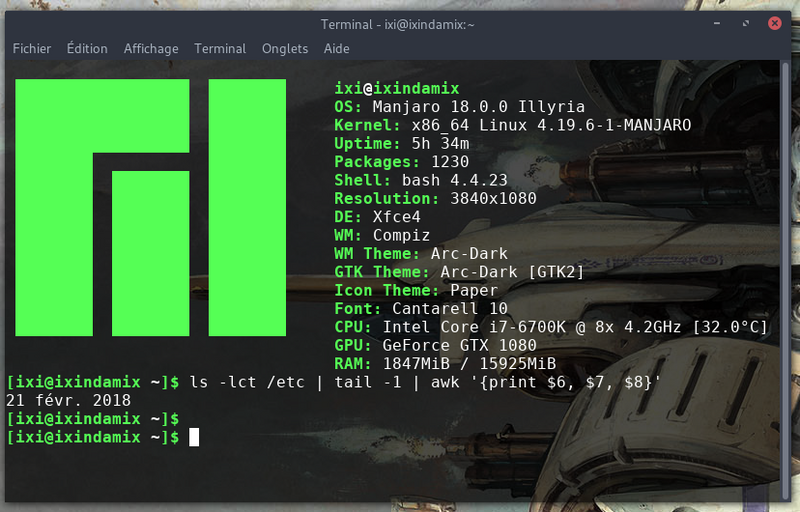Click the 'ls -lct /etc' command line
Image resolution: width=800 pixels, height=512 pixels.
pos(334,382)
